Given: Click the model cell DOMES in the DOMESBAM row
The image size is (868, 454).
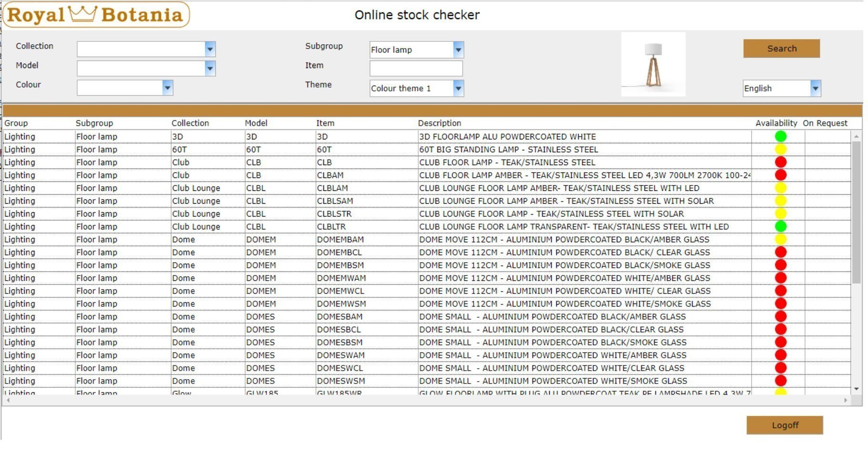Looking at the screenshot, I should (x=261, y=316).
